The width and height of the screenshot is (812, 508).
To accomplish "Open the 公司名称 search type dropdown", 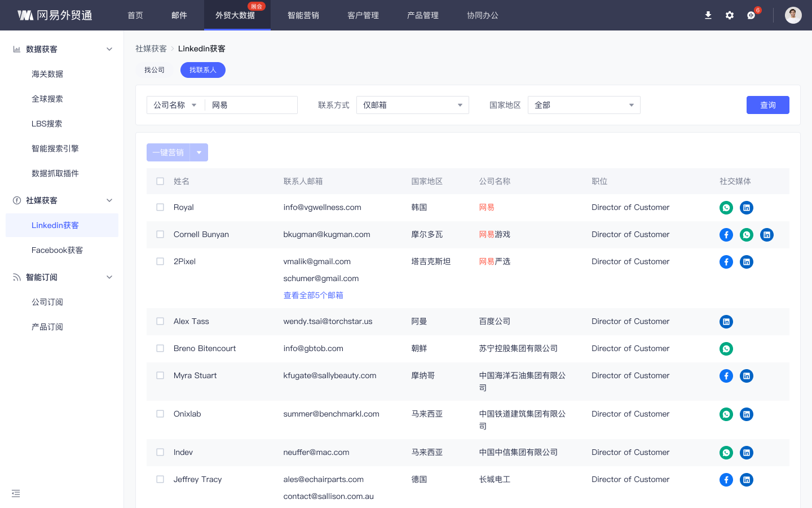I will [175, 105].
